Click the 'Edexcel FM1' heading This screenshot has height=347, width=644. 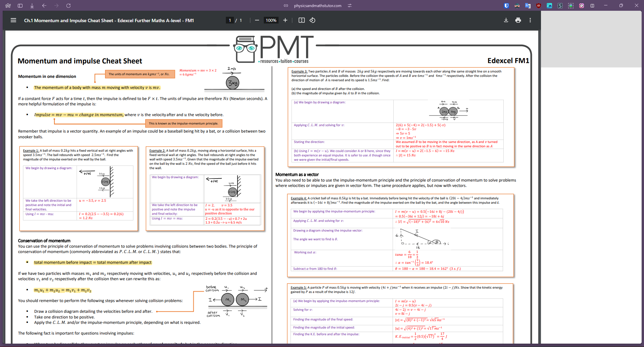508,61
